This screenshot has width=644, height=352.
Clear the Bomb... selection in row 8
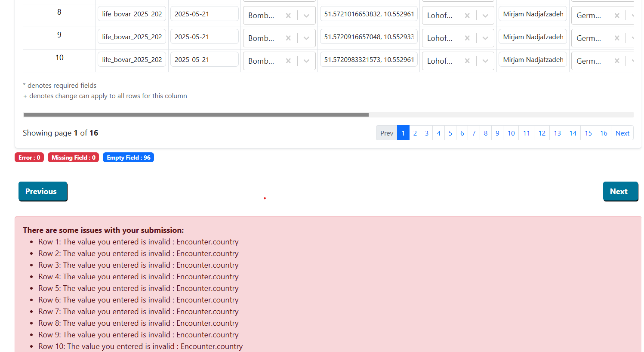[x=288, y=15]
